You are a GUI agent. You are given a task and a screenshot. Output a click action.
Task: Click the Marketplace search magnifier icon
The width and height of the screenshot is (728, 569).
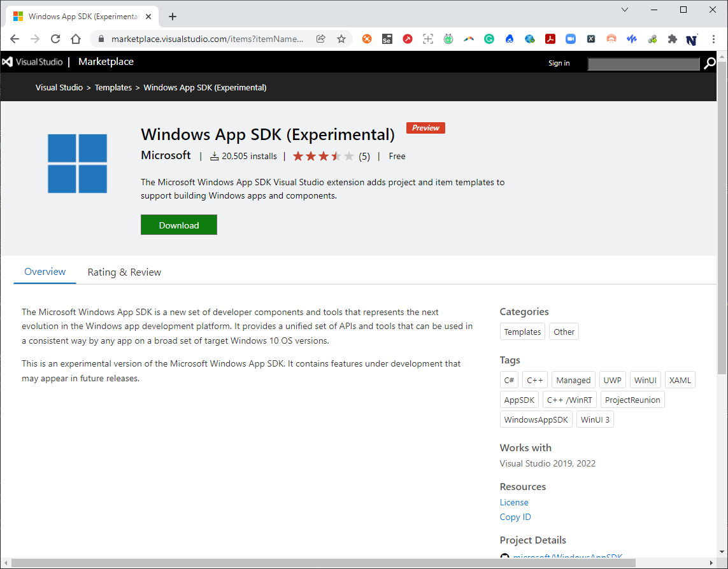tap(710, 63)
